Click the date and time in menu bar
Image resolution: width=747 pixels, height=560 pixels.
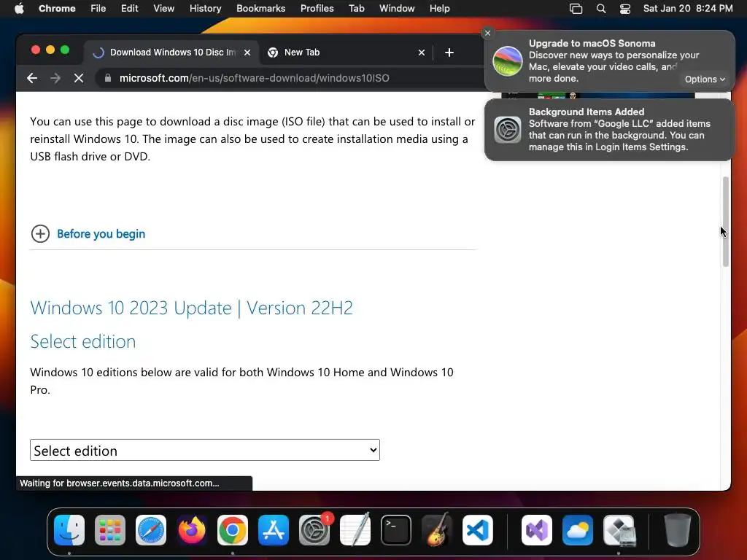(688, 8)
